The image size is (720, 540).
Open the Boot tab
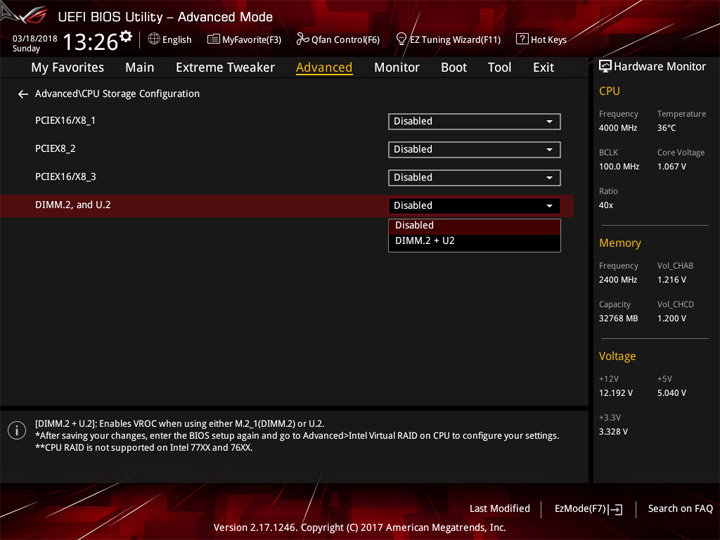tap(454, 68)
